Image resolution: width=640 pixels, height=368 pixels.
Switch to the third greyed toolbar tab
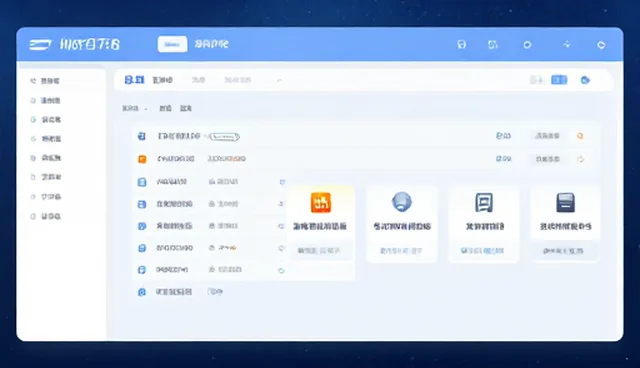point(198,80)
